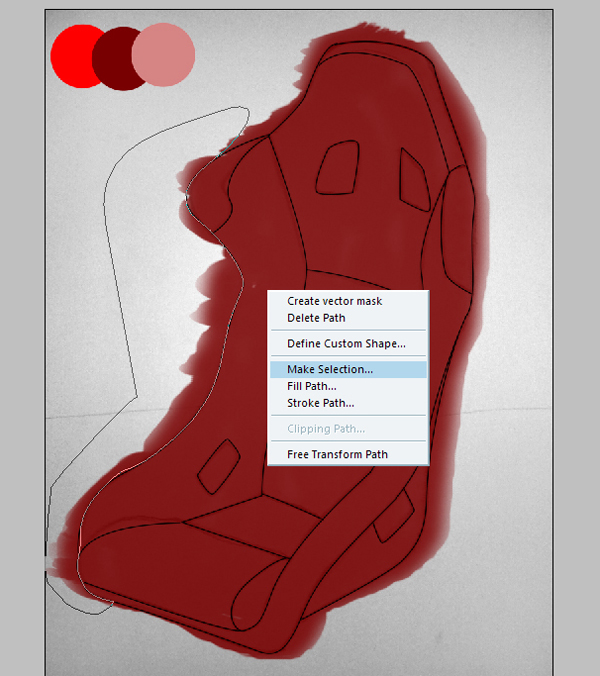
Task: Choose Create vector mask from context menu
Action: coord(348,301)
